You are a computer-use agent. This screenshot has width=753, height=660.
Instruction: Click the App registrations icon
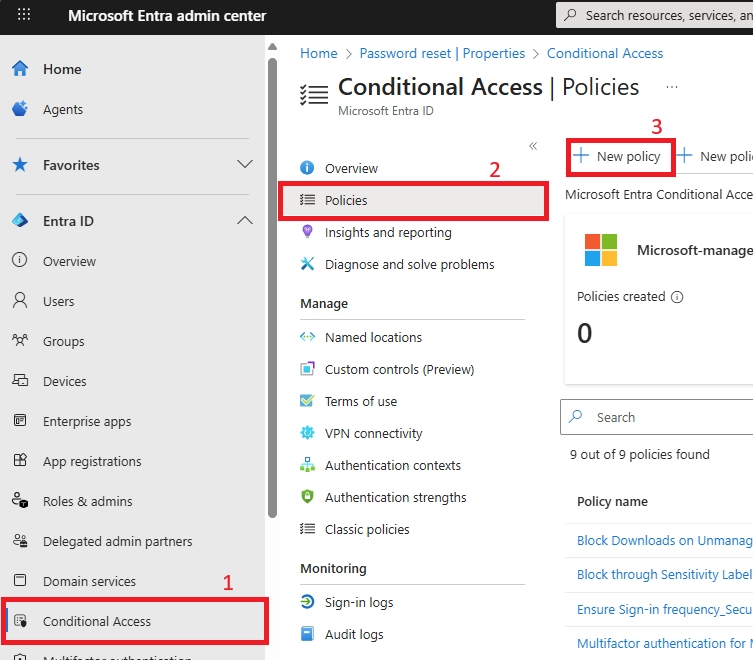[x=20, y=460]
